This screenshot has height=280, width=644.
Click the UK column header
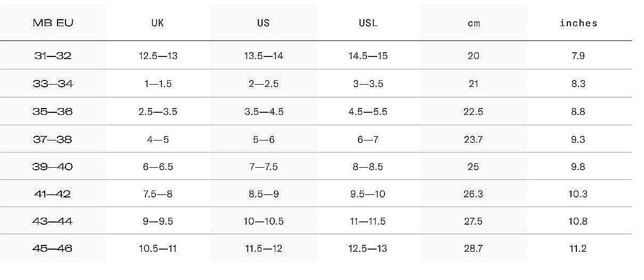click(157, 23)
